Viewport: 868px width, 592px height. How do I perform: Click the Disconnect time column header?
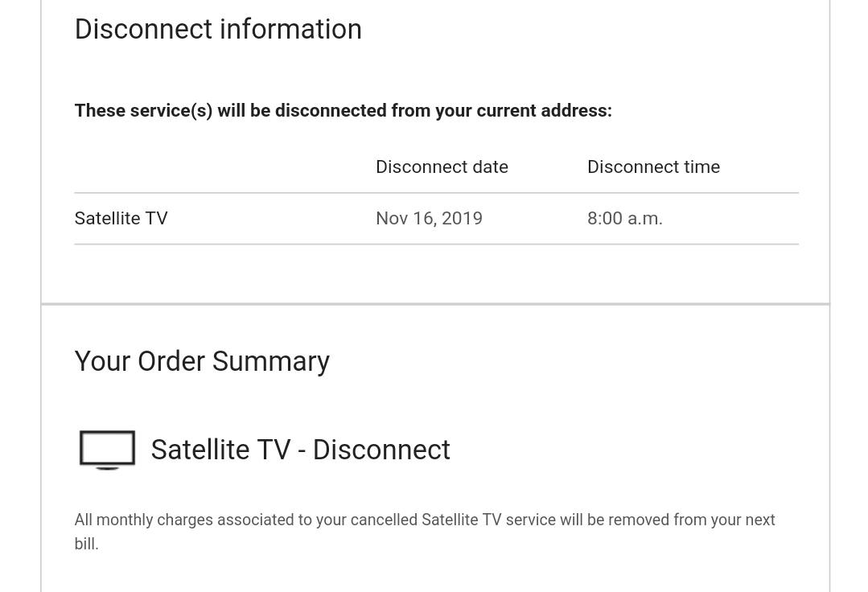coord(654,166)
